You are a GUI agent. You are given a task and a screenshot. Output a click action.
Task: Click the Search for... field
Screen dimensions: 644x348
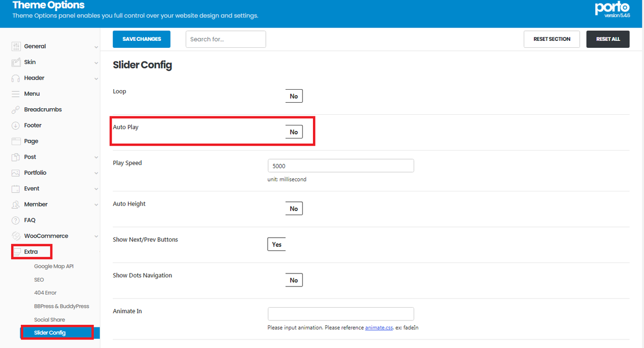pyautogui.click(x=225, y=39)
